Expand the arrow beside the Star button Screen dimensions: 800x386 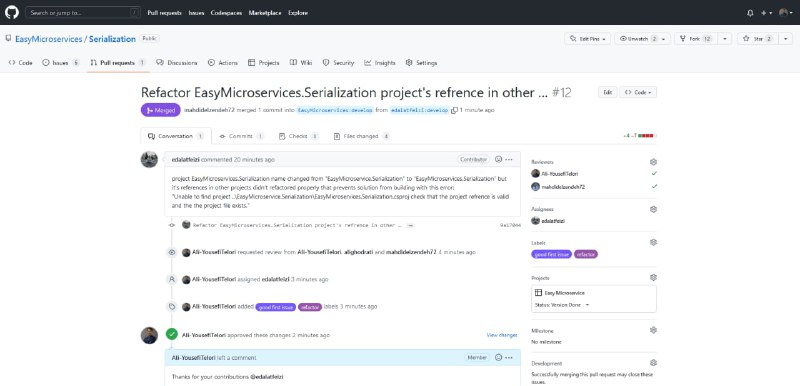click(786, 39)
